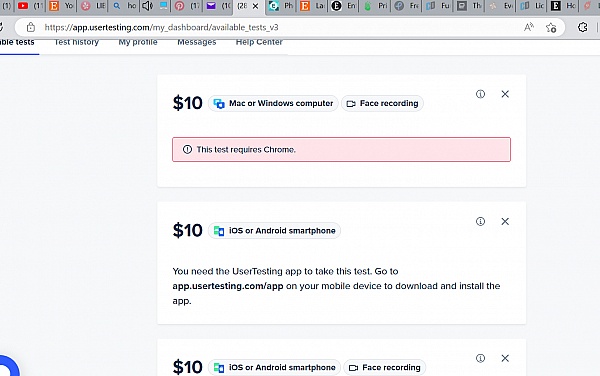Dismiss the Mac or Windows computer test card
Screen dimensions: 600x376
click(x=505, y=94)
